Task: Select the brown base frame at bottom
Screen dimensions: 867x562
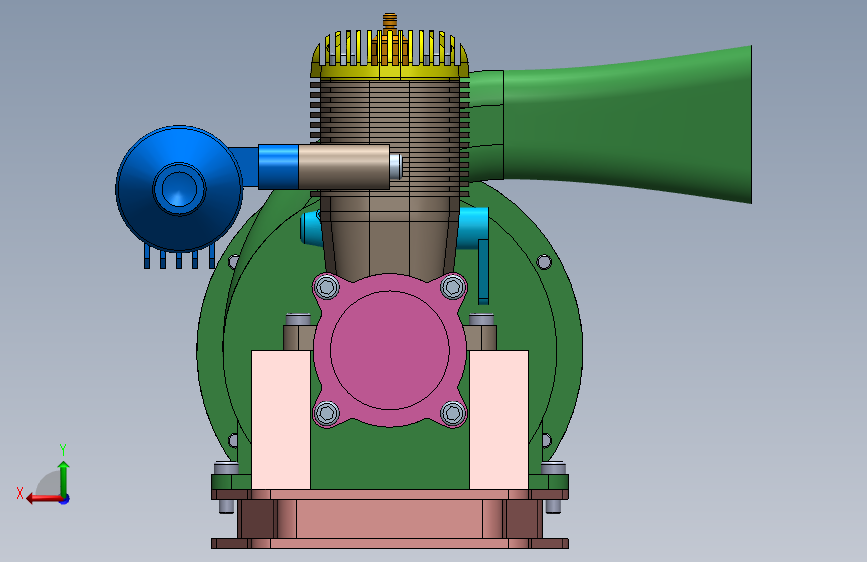Action: (390, 519)
